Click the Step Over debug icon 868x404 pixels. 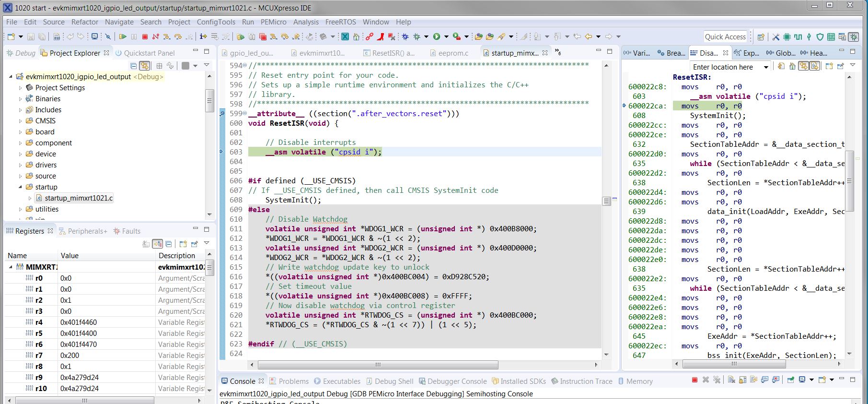click(178, 36)
